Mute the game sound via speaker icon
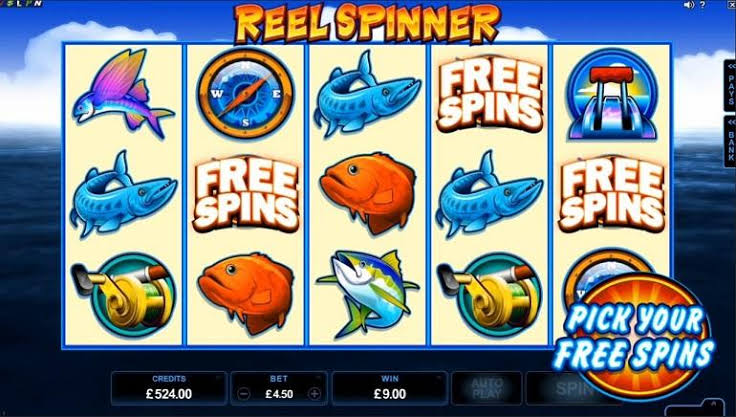 click(689, 5)
